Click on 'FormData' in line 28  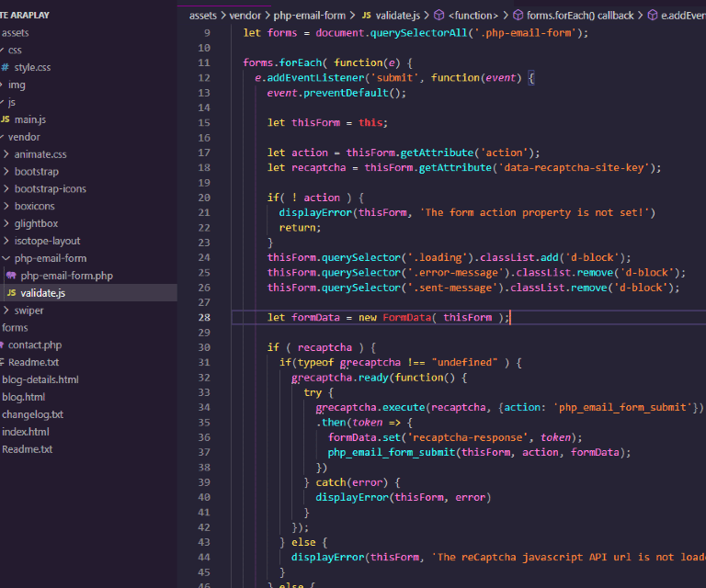[x=406, y=318]
